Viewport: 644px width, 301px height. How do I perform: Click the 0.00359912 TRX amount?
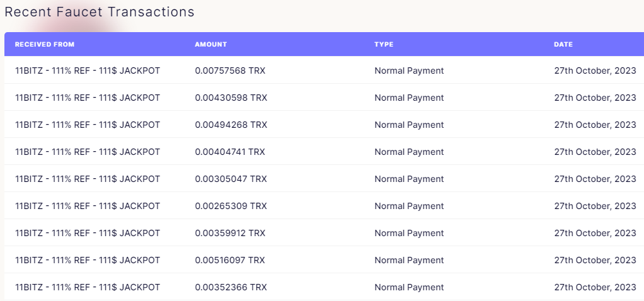(x=230, y=233)
